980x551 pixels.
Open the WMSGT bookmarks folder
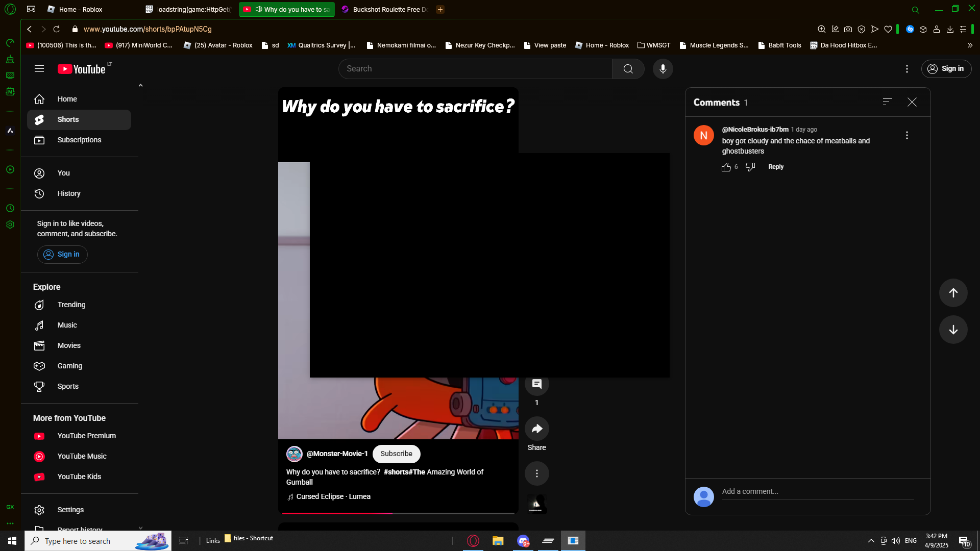(x=654, y=45)
